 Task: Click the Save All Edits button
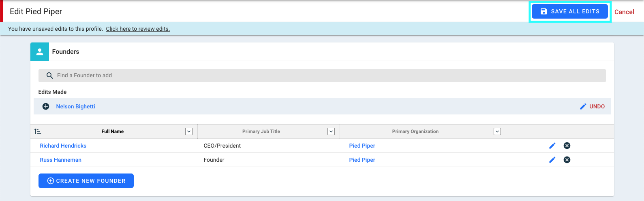(x=569, y=11)
